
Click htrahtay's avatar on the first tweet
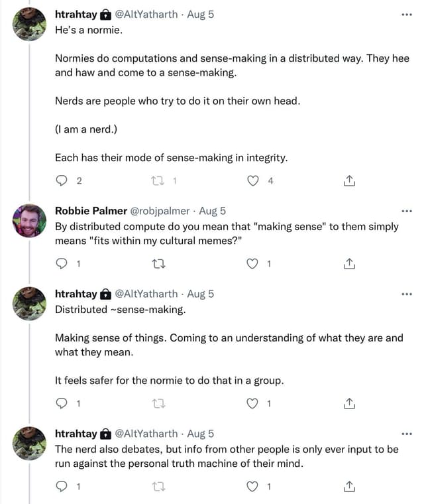click(x=30, y=25)
